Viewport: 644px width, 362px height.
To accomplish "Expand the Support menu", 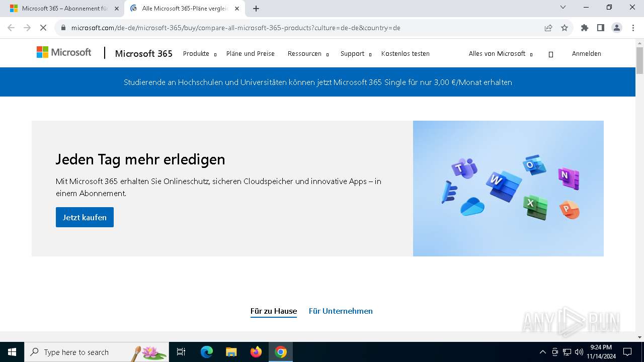I will click(356, 54).
